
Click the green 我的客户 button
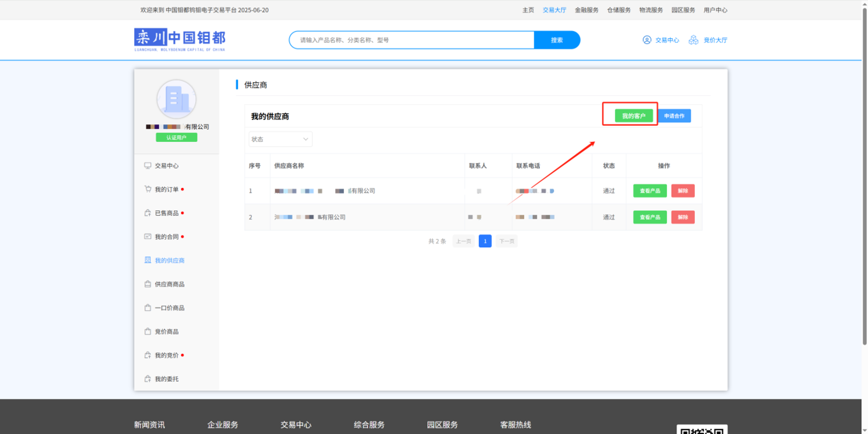pyautogui.click(x=634, y=116)
